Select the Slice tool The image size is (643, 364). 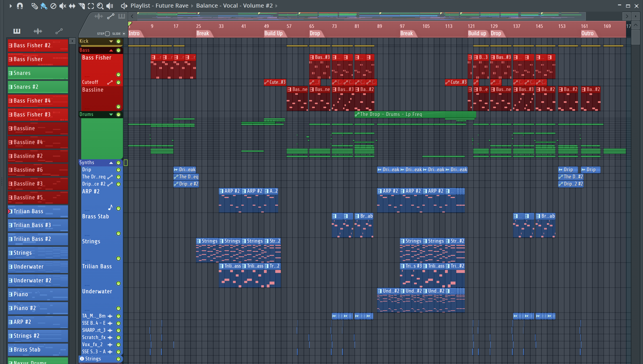[x=81, y=6]
